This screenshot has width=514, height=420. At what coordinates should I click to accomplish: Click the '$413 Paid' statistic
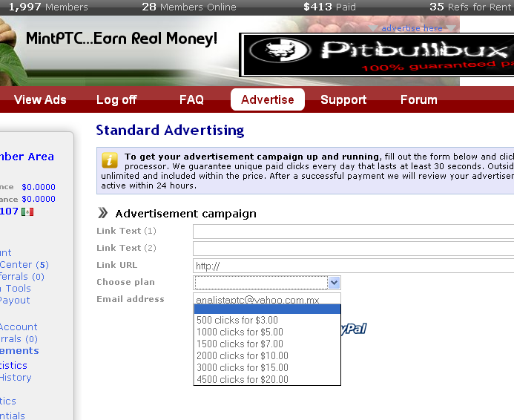[329, 7]
